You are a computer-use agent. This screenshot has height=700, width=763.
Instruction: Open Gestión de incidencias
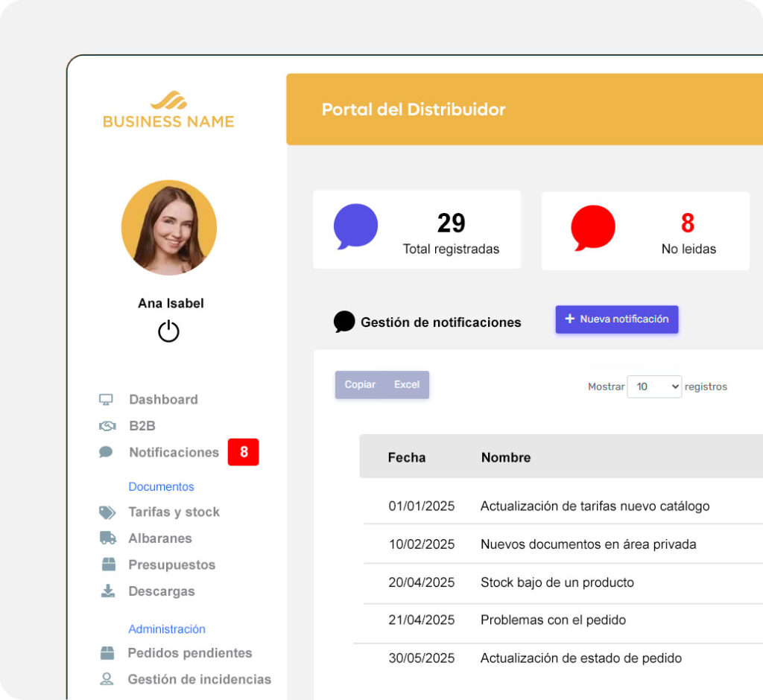click(x=200, y=679)
